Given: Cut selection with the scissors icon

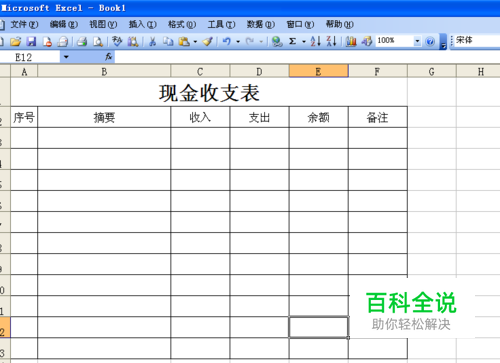Looking at the screenshot, I should 152,41.
